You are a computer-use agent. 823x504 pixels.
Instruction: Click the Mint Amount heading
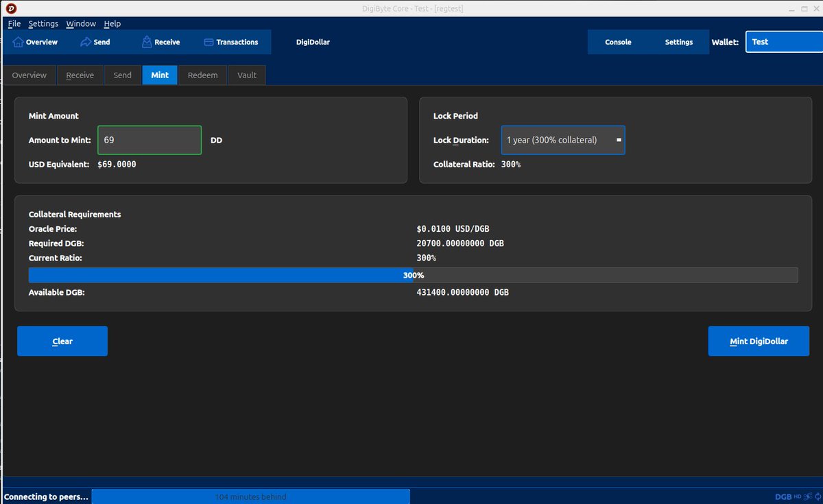click(53, 116)
